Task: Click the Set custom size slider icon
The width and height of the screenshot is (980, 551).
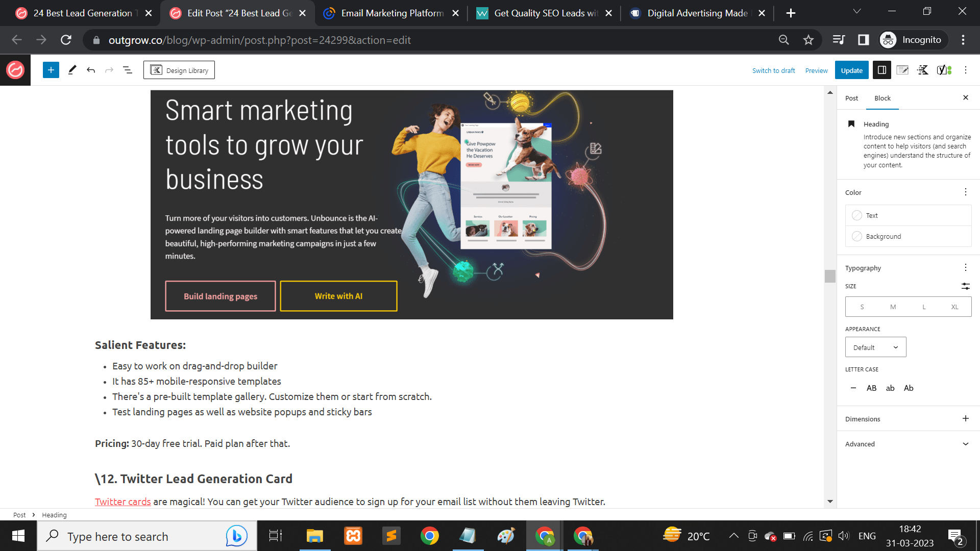Action: 965,286
